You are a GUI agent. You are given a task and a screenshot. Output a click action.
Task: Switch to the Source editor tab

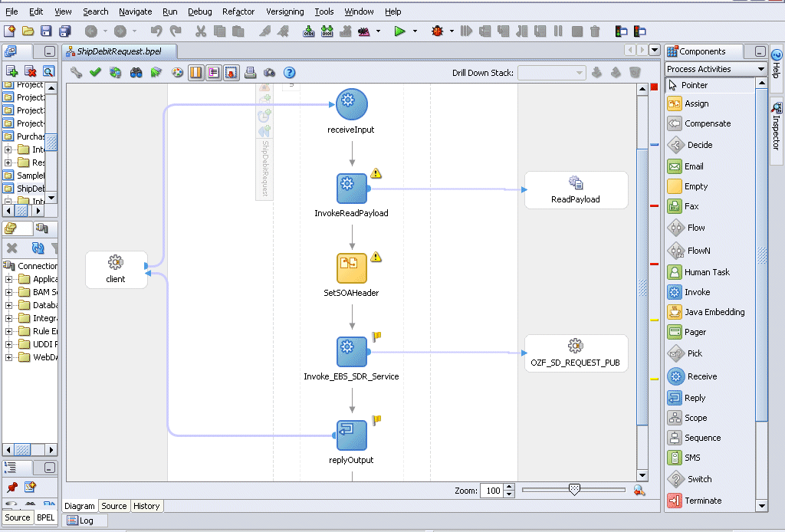114,506
